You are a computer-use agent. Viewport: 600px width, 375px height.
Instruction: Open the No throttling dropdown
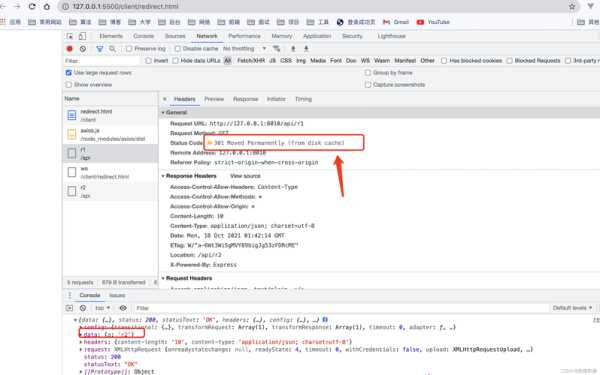coord(245,49)
